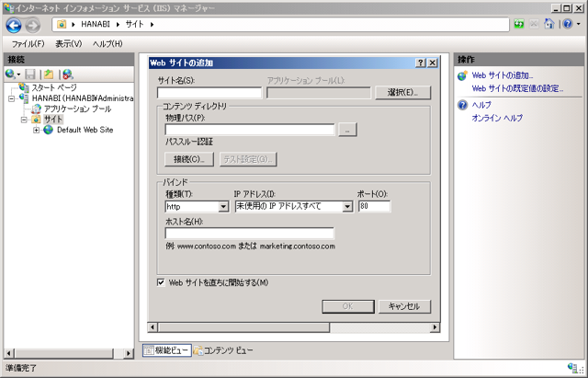Click the サイト名(S) input field
Image resolution: width=588 pixels, height=378 pixels.
209,92
